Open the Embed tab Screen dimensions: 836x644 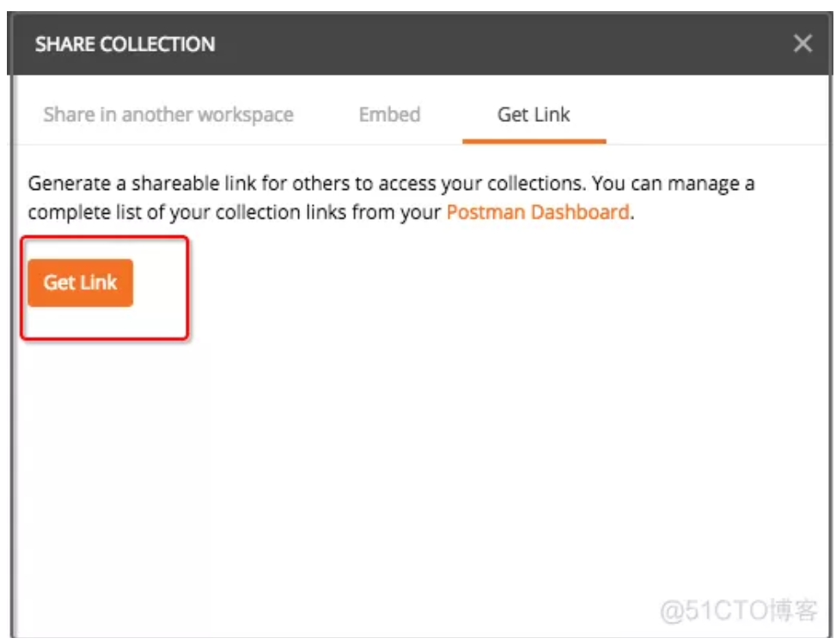389,114
